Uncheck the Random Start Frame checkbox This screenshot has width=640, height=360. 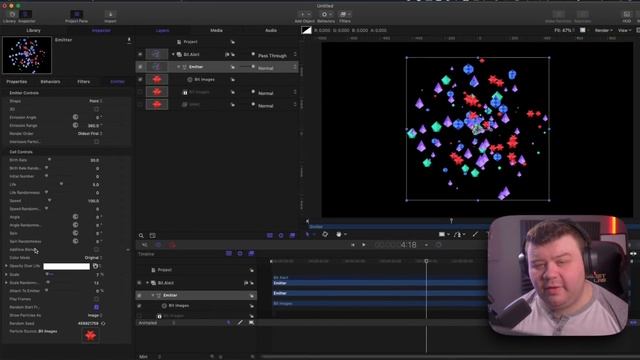click(x=96, y=307)
